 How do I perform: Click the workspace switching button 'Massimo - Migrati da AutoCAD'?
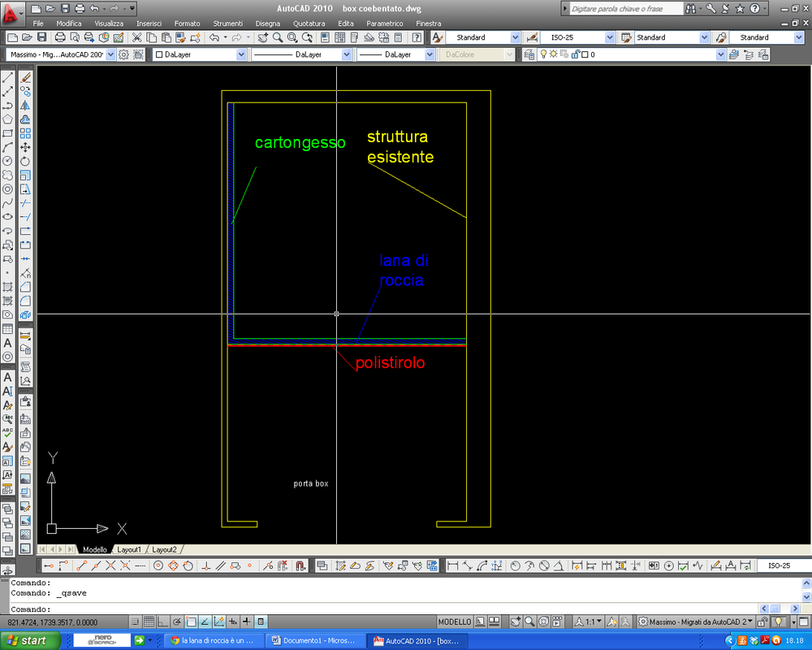click(x=696, y=622)
